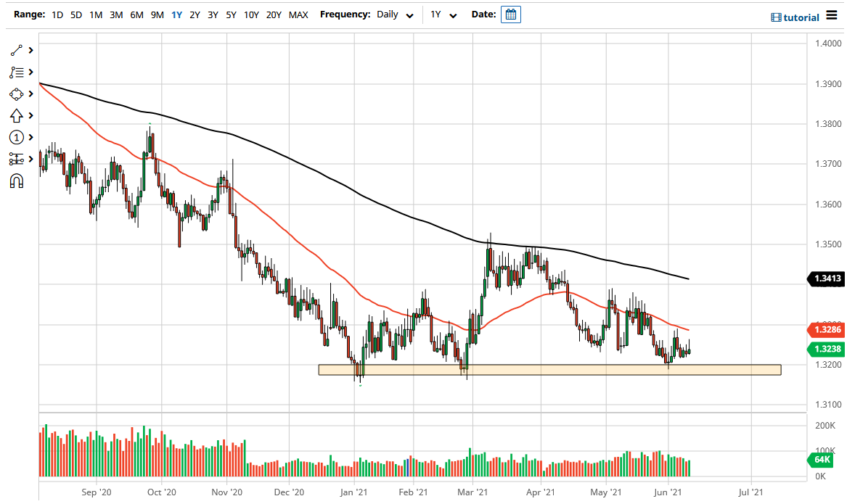This screenshot has height=504, width=847.
Task: Select the circled number label tool
Action: (x=16, y=138)
